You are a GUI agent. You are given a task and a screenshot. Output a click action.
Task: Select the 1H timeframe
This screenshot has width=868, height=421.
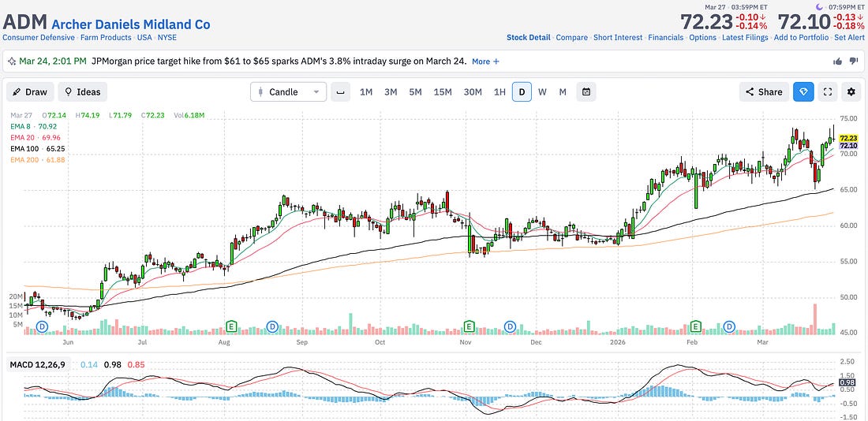pyautogui.click(x=499, y=91)
